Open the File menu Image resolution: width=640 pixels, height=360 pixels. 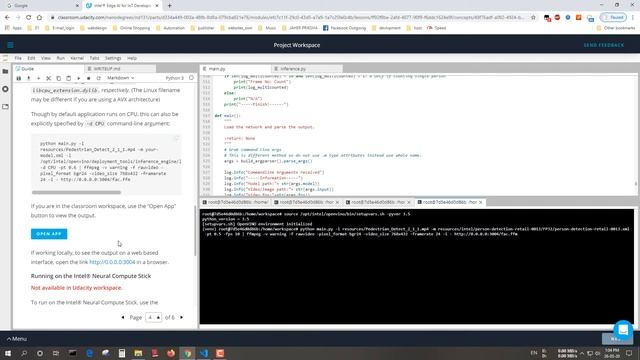pyautogui.click(x=18, y=58)
